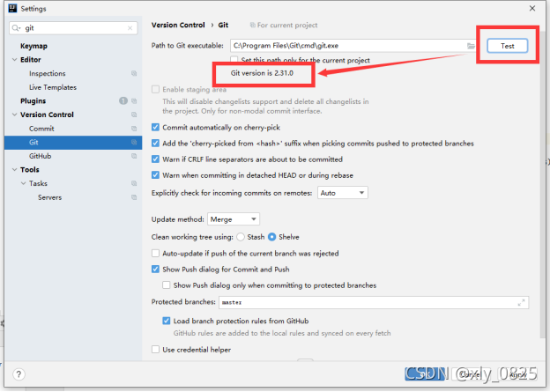Enable Use credential helper
This screenshot has height=392, width=550.
pyautogui.click(x=155, y=350)
